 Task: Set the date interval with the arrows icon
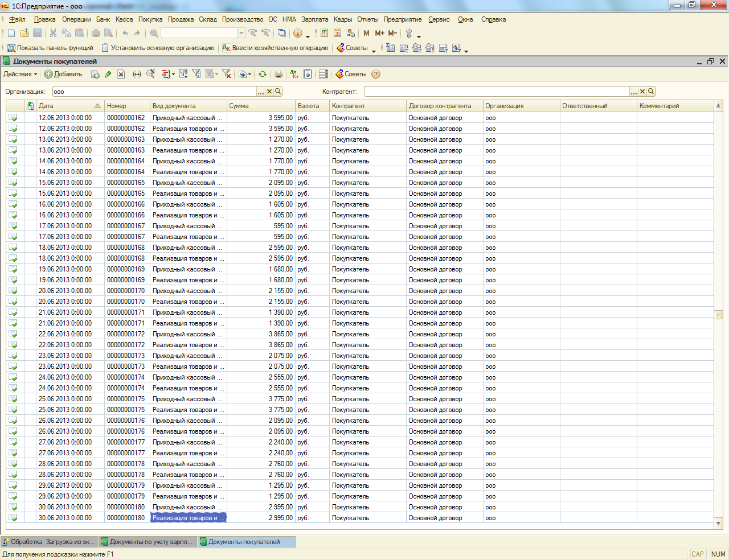click(x=137, y=74)
